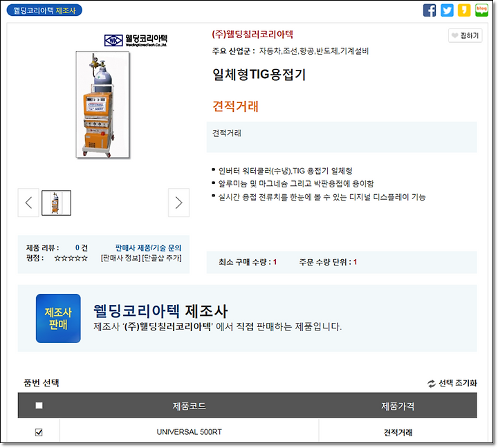This screenshot has height=448, width=498.
Task: Click the 품번 선택 section label
Action: pyautogui.click(x=41, y=383)
